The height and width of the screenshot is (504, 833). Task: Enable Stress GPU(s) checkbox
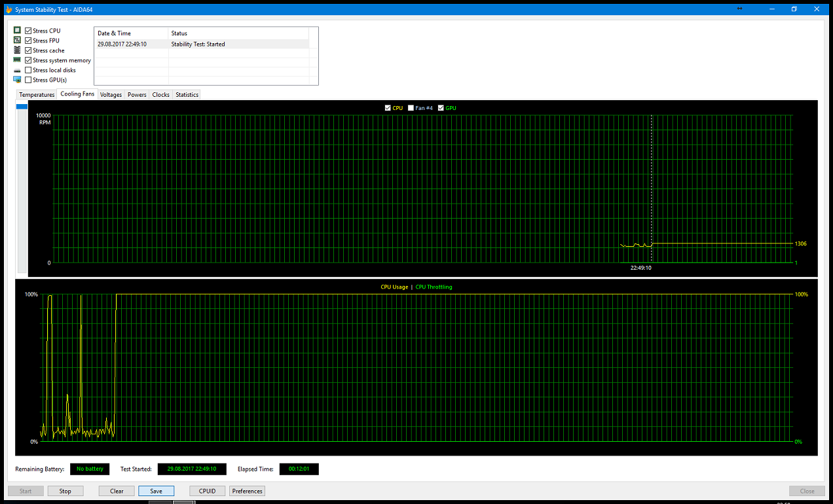pyautogui.click(x=28, y=80)
